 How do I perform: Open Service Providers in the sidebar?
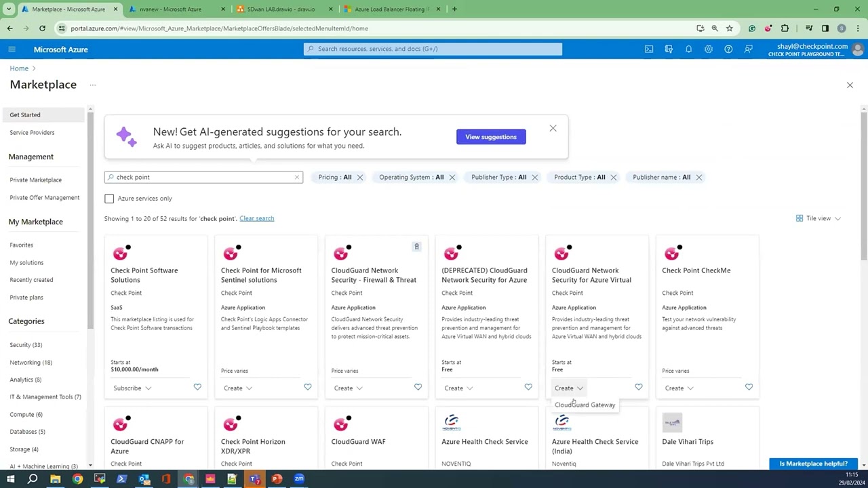pos(32,132)
